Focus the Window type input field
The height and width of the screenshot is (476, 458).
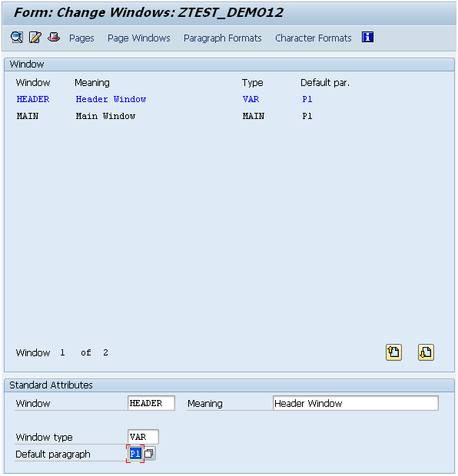[143, 437]
